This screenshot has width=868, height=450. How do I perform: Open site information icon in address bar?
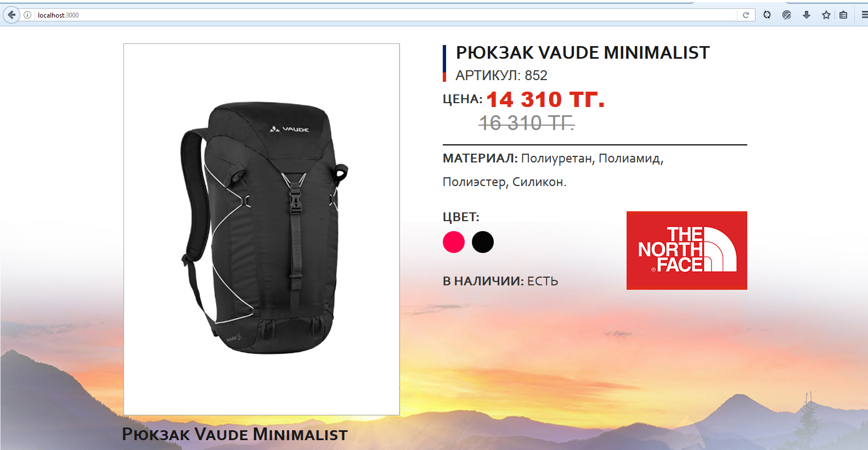coord(27,15)
